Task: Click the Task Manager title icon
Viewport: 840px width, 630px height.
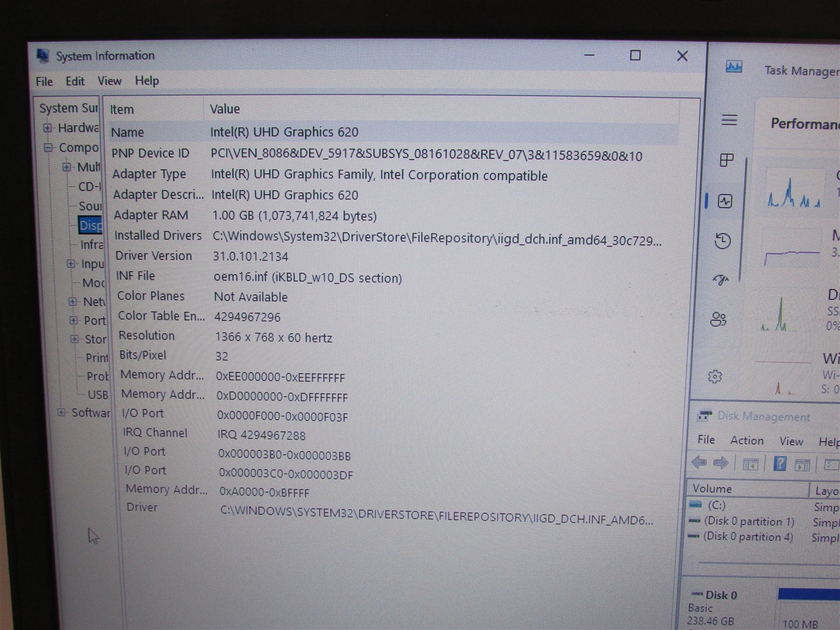Action: [x=734, y=67]
